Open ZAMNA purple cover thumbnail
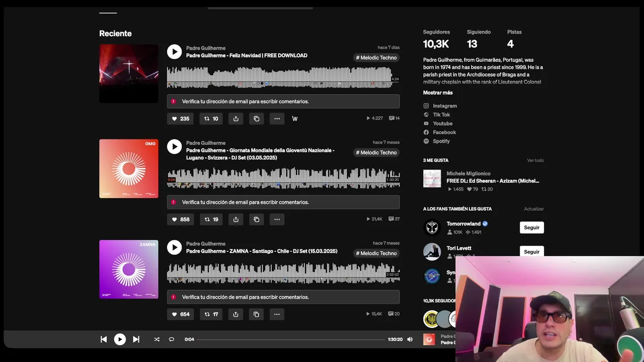 [129, 269]
